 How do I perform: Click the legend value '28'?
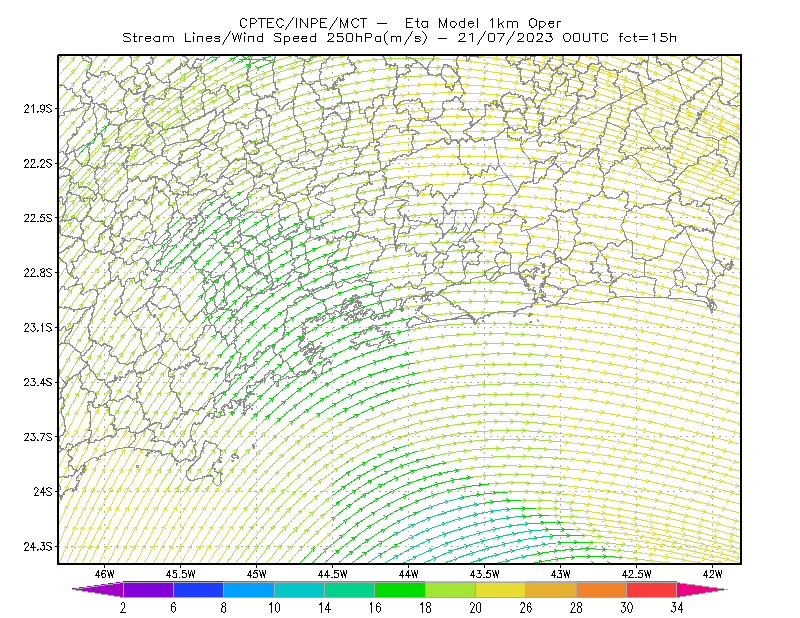(576, 608)
